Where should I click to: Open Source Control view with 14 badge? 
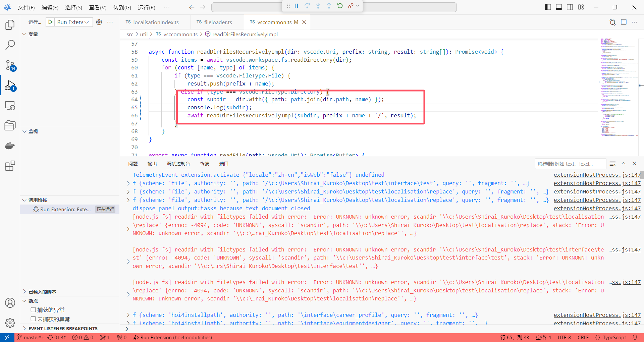10,65
